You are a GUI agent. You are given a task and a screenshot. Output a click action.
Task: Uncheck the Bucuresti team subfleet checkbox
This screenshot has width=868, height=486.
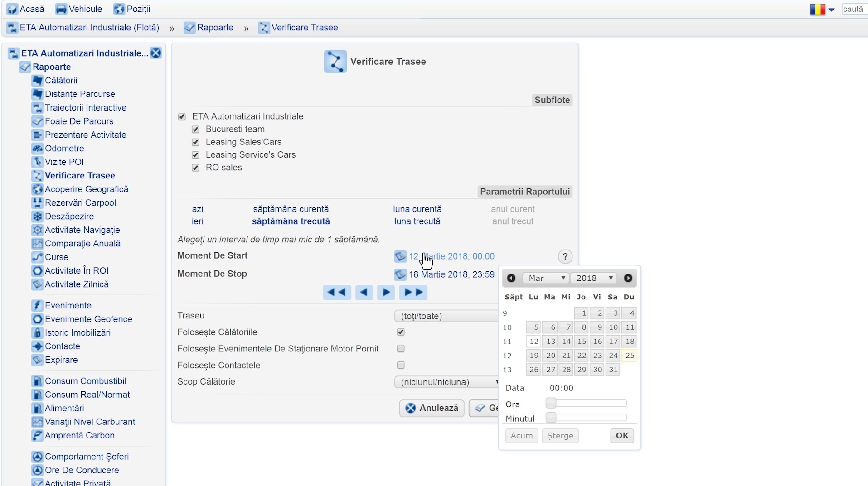coord(195,130)
